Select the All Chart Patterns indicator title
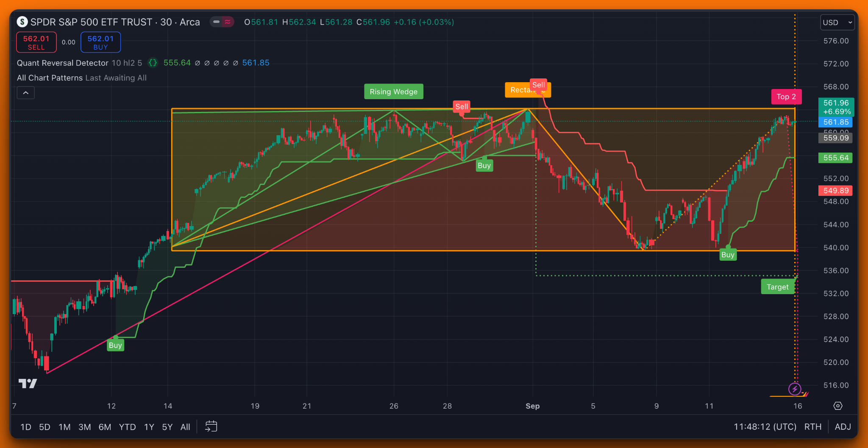This screenshot has width=868, height=448. click(50, 78)
